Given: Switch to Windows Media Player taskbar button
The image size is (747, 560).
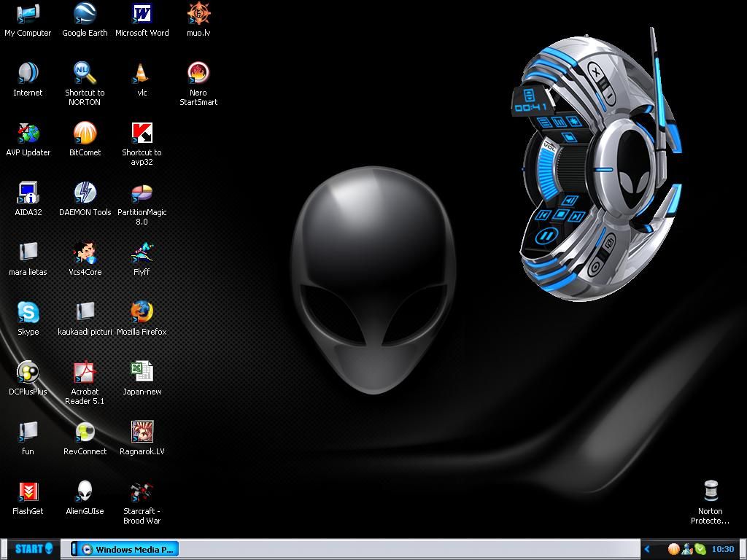Looking at the screenshot, I should [x=125, y=549].
